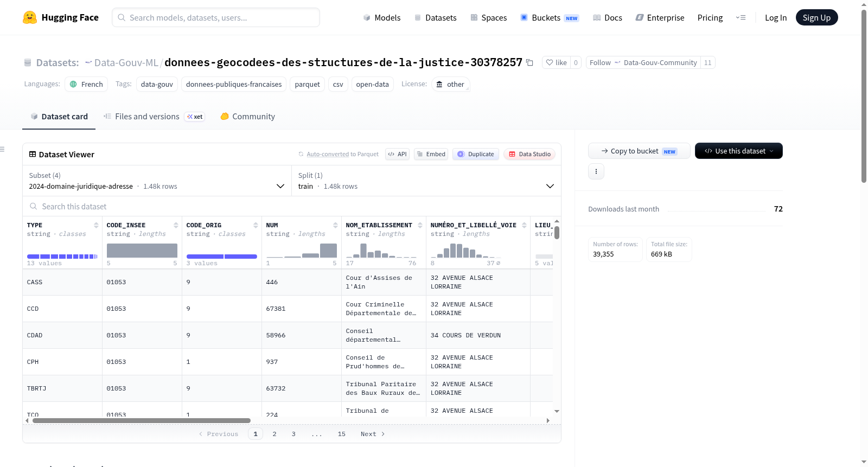Select the CASS cell in TYPE column

pyautogui.click(x=62, y=282)
